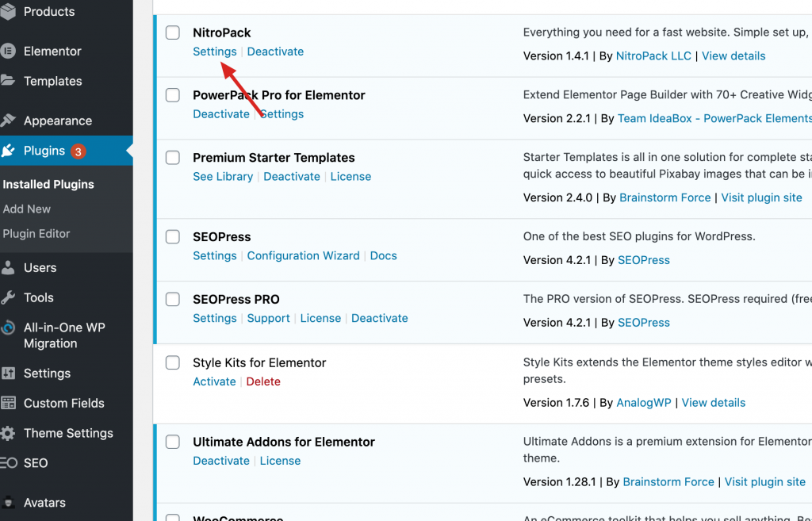Click the Elementor sidebar icon

(8, 52)
